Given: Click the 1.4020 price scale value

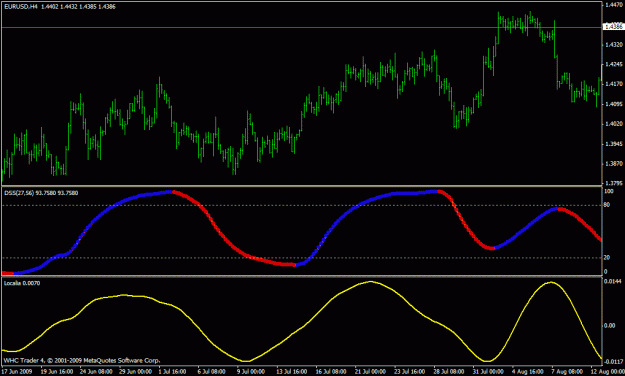Looking at the screenshot, I should click(614, 124).
